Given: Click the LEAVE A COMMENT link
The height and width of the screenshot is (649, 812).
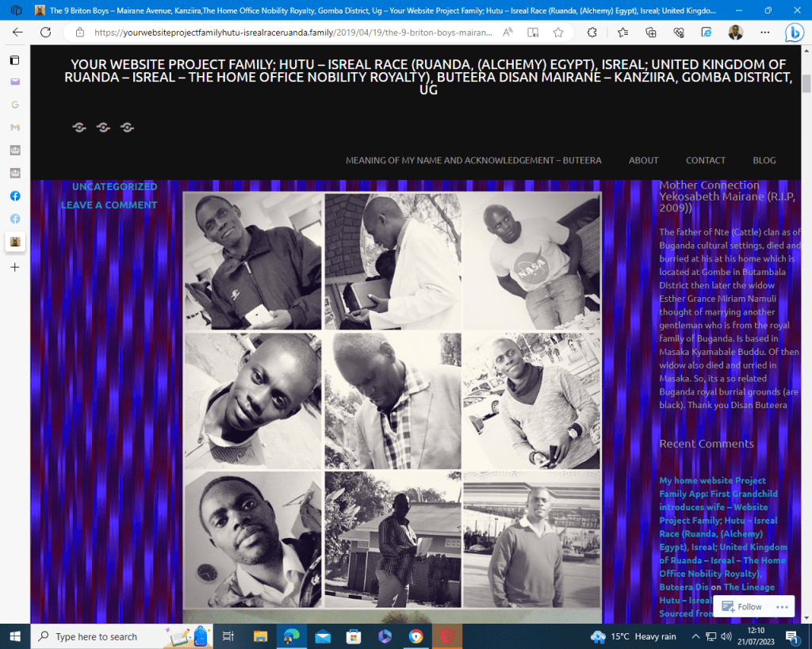Looking at the screenshot, I should pos(109,205).
